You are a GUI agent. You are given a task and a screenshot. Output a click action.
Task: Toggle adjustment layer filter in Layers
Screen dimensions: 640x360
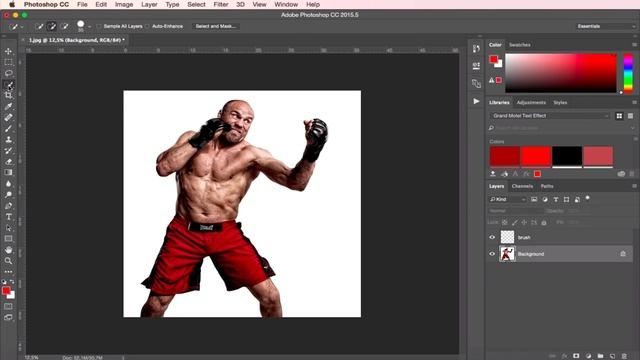coord(545,199)
